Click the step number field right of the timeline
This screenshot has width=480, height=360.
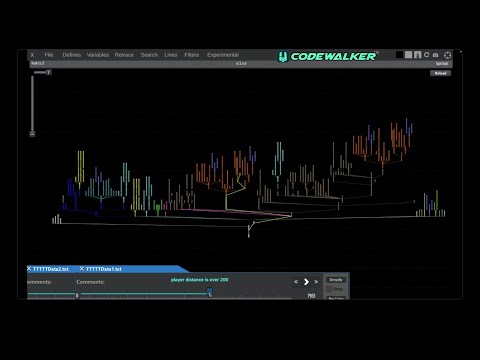point(312,296)
